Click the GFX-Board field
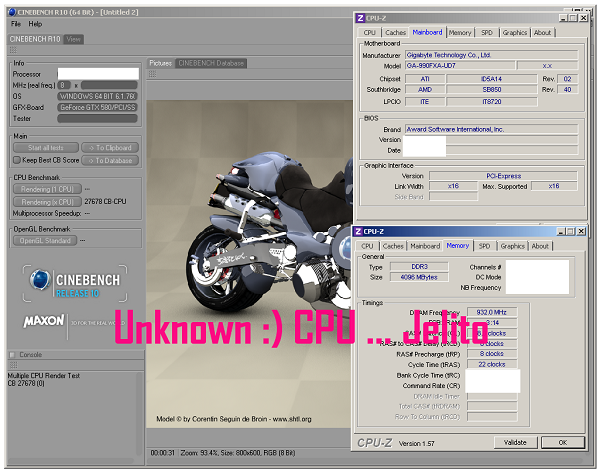This screenshot has height=474, width=600. 97,108
